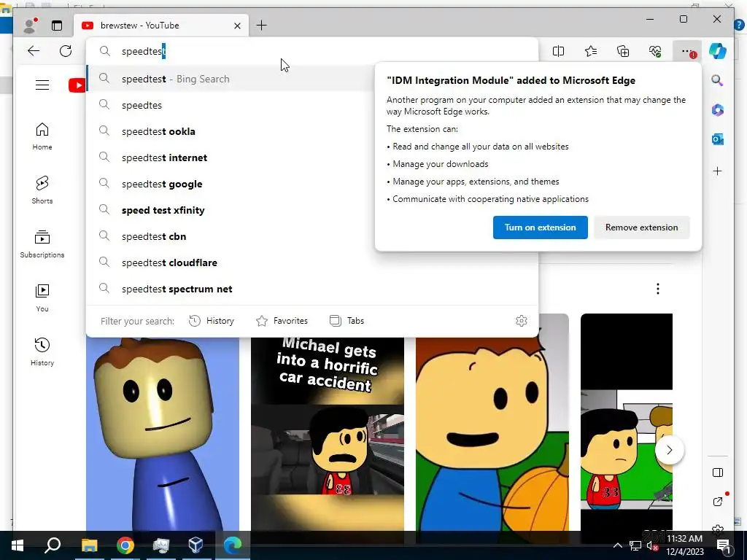
Task: Select the 'speedtes' suggestion
Action: (x=230, y=105)
